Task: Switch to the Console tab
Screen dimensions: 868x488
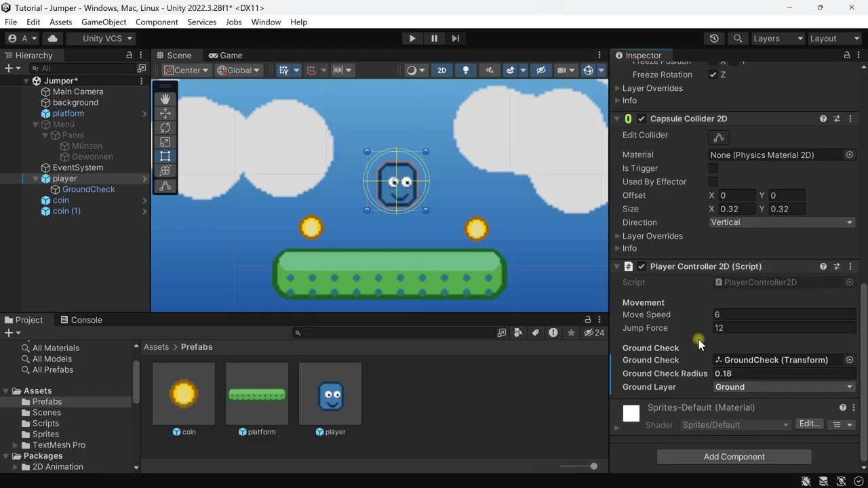Action: tap(81, 320)
